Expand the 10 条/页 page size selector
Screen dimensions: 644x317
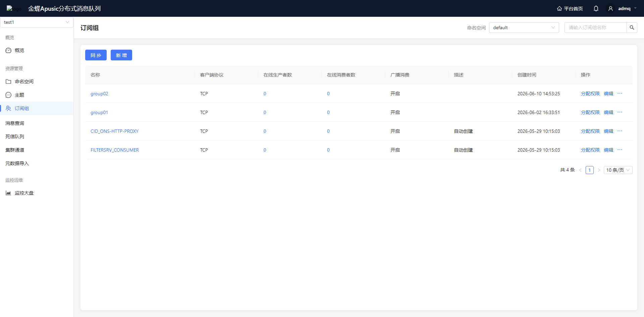click(618, 170)
